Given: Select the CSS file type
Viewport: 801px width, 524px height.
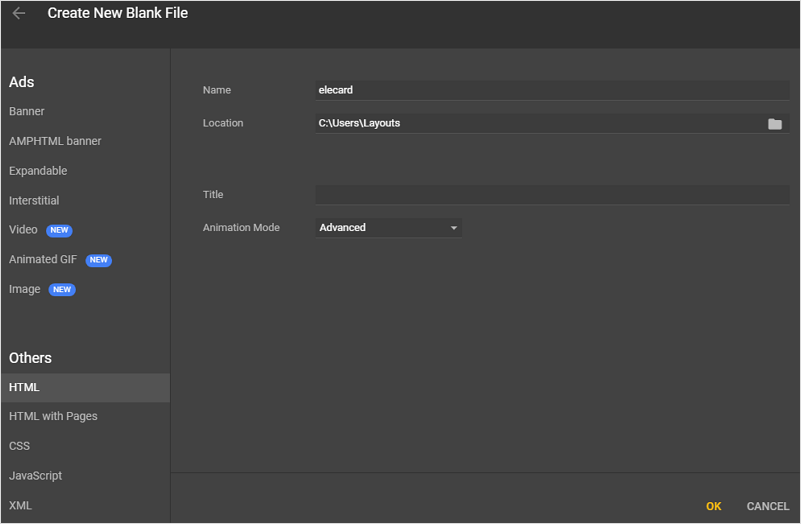Looking at the screenshot, I should 19,446.
